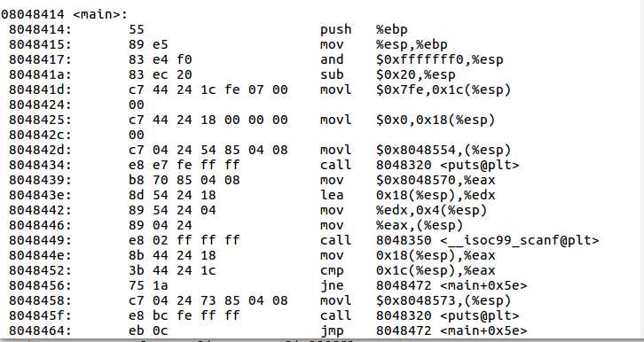Click the sub $0x20,%esp instruction

(388, 74)
